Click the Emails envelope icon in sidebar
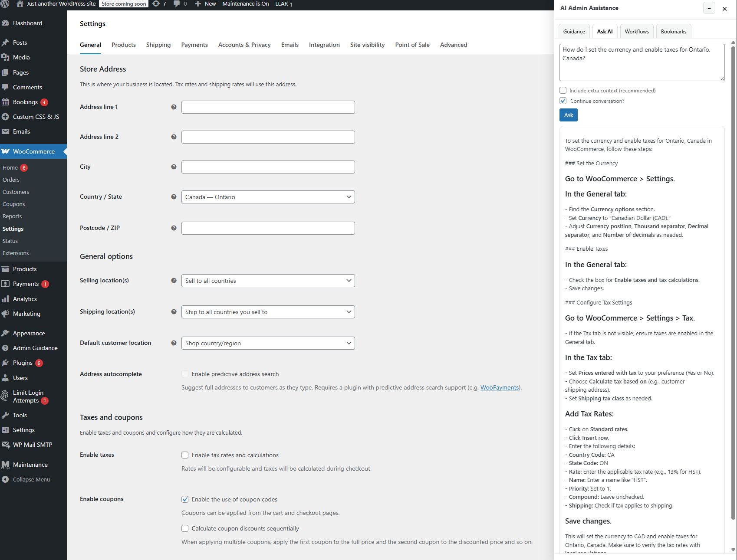The height and width of the screenshot is (560, 737). pyautogui.click(x=5, y=131)
